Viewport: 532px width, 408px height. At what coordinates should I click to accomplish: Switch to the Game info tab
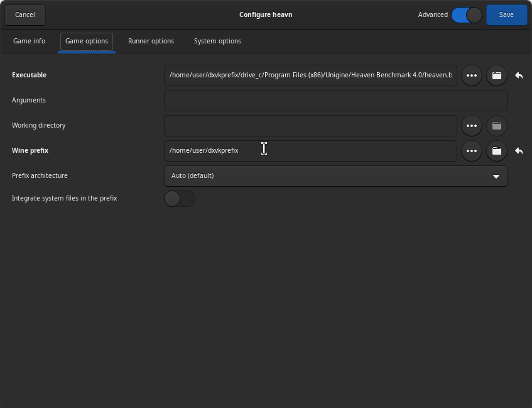pos(29,41)
